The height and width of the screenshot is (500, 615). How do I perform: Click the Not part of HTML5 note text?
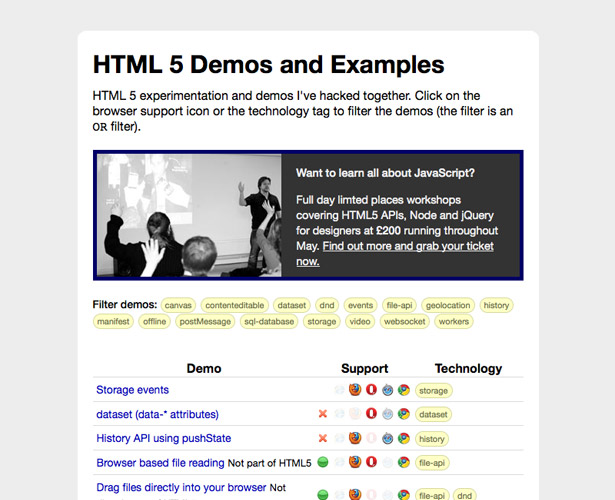coord(269,463)
